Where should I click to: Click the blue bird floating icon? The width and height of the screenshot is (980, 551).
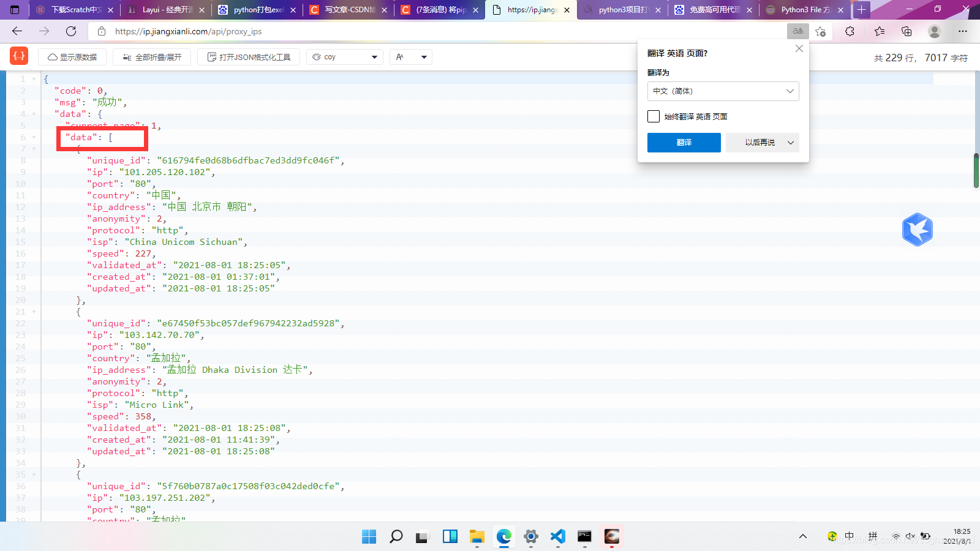coord(918,230)
